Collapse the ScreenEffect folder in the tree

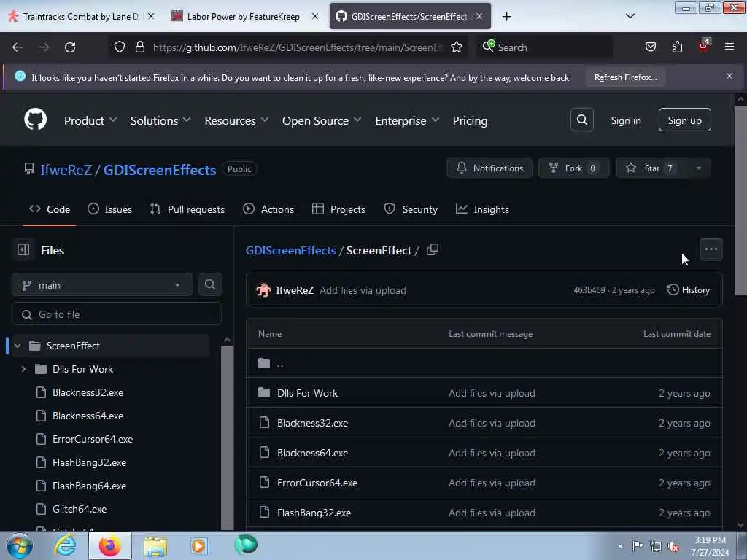18,346
